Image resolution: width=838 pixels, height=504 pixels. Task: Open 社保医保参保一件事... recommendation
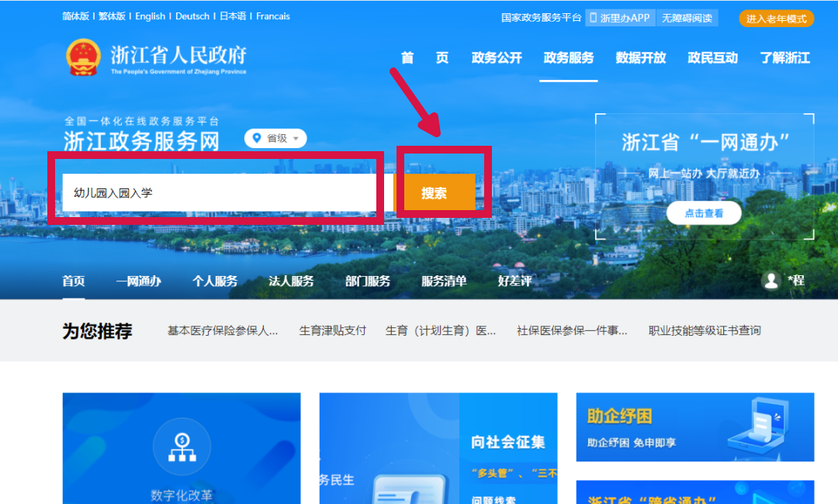coord(573,330)
